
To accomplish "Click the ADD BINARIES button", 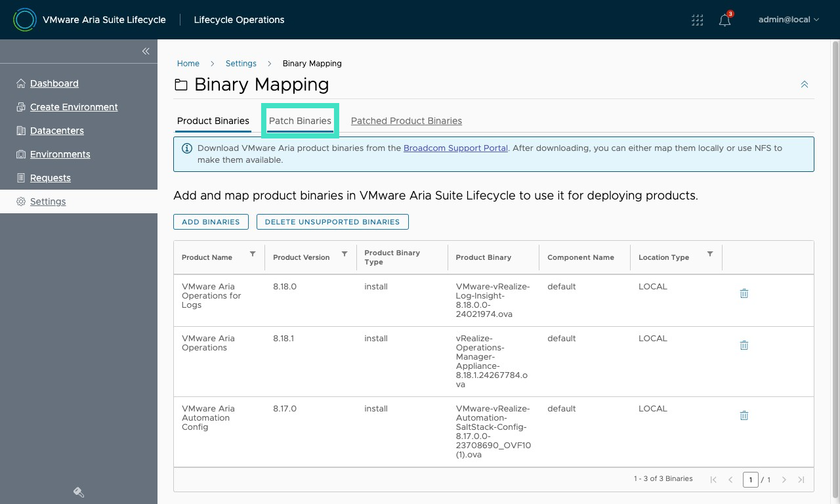I will (x=211, y=222).
